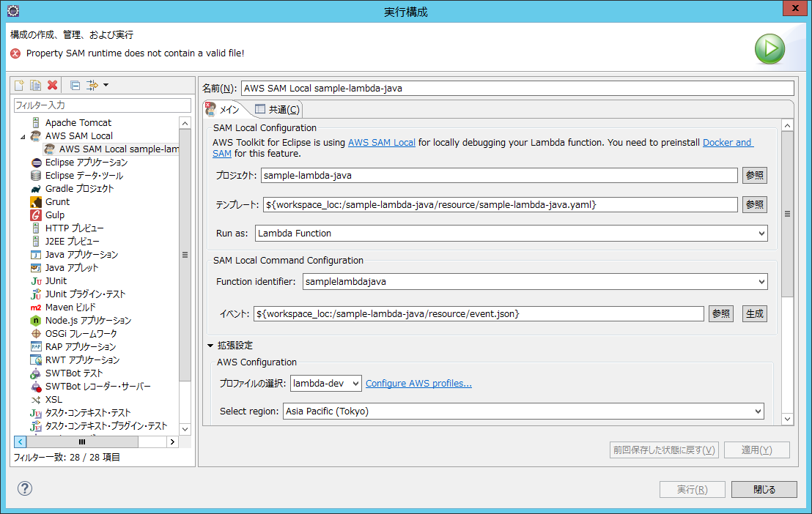Click the 生成 button
The width and height of the screenshot is (812, 514).
click(755, 313)
